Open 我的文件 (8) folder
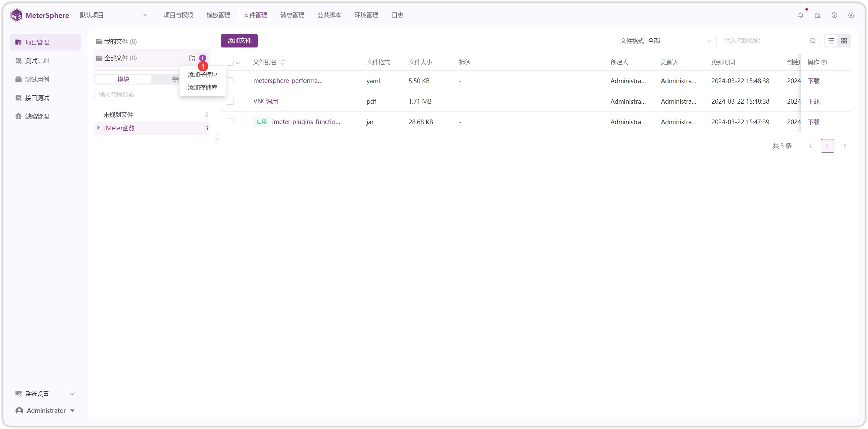The image size is (868, 429). (116, 41)
